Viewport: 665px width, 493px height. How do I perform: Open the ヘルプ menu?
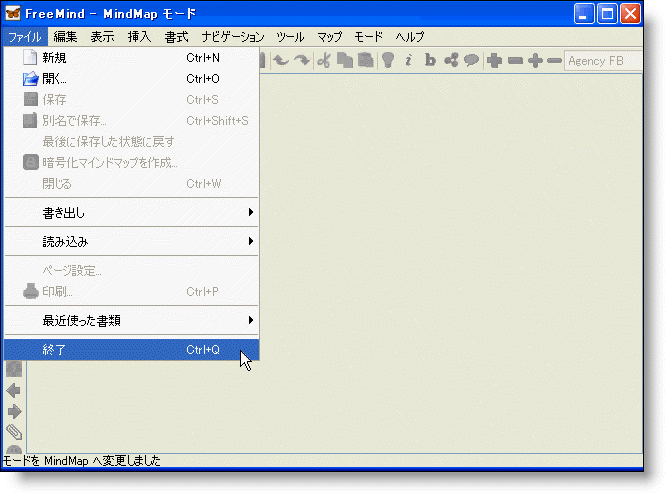coord(410,37)
